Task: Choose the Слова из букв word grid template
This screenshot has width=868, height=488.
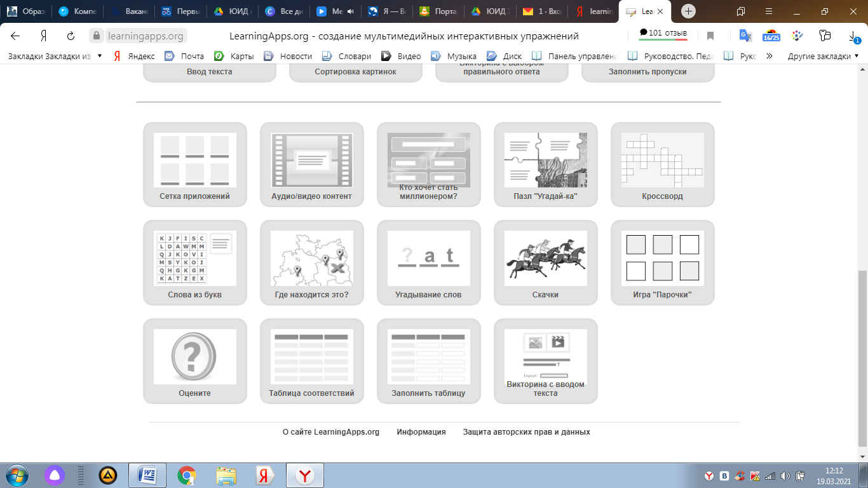Action: tap(194, 262)
